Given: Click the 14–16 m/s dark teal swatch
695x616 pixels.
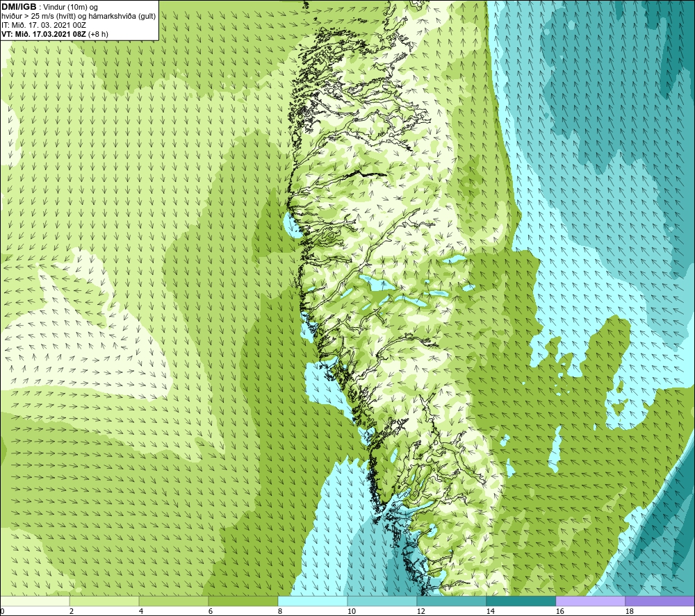Looking at the screenshot, I should pos(521,601).
